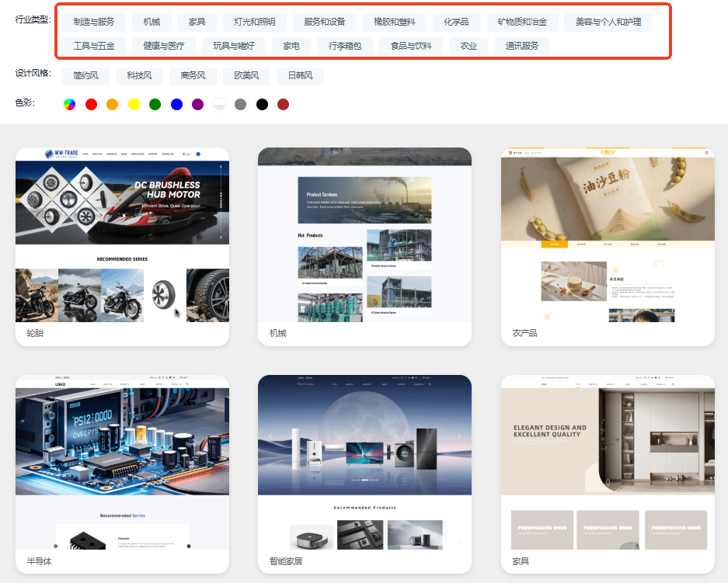728x583 pixels.
Task: Choose the 简约风 design style
Action: 85,75
